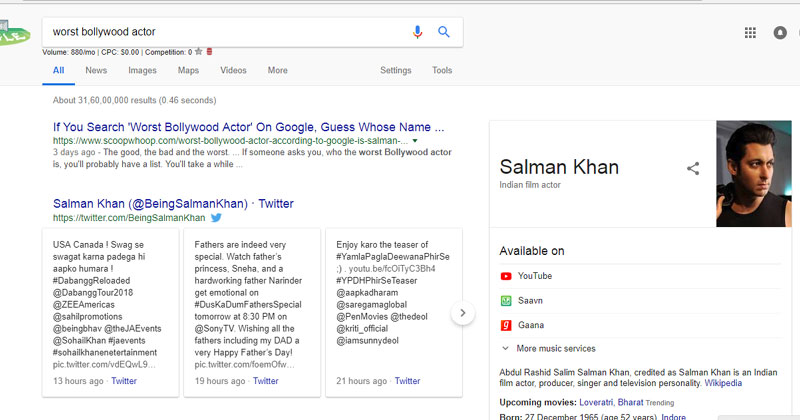Click the Saavn service name

point(530,301)
